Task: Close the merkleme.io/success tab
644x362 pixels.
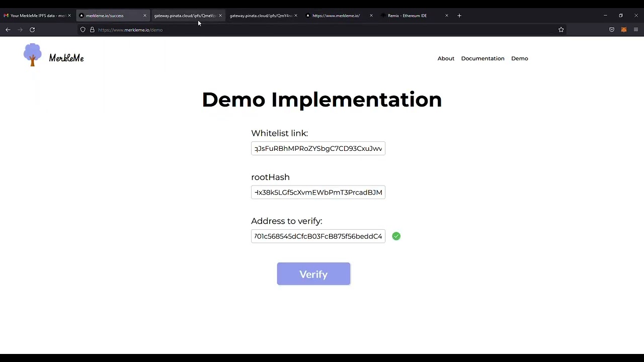Action: tap(145, 16)
